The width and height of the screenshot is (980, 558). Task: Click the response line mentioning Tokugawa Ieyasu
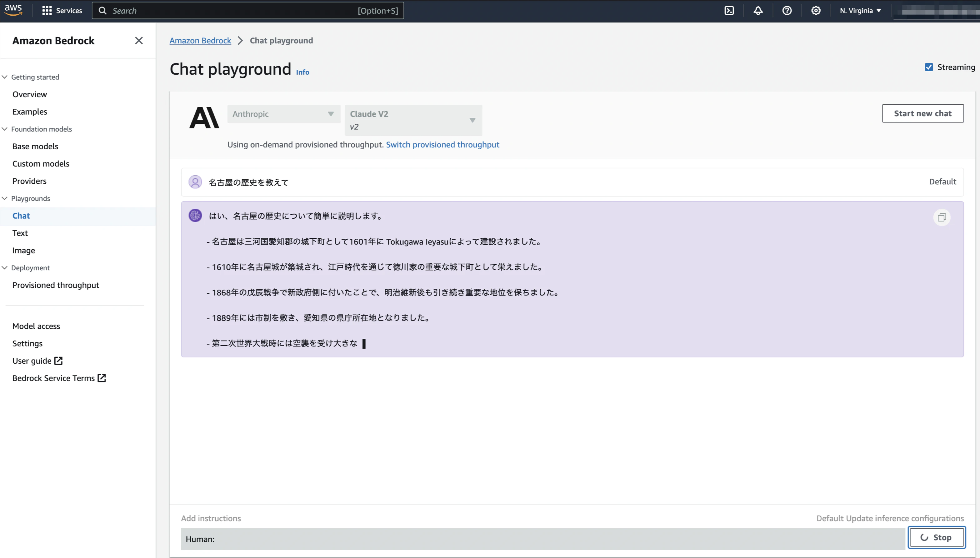pos(374,242)
